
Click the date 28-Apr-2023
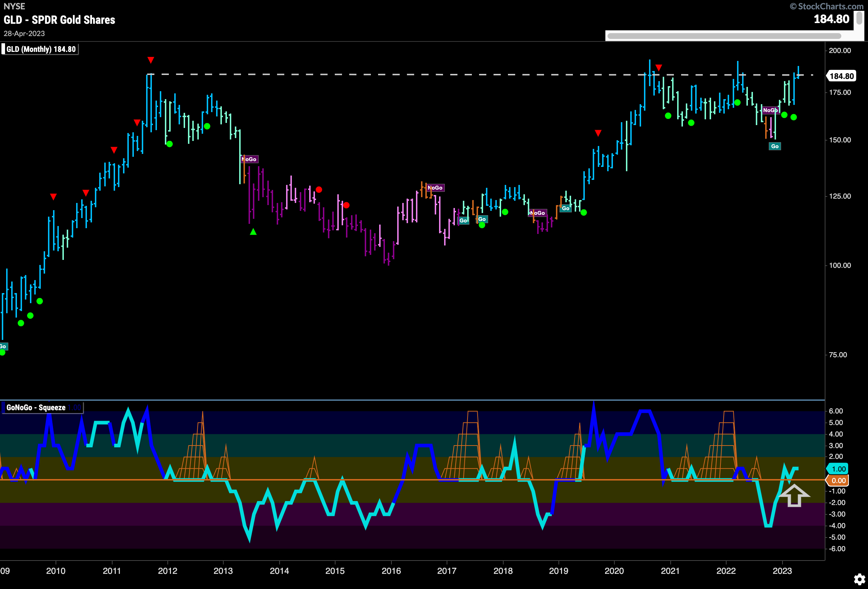click(x=24, y=34)
